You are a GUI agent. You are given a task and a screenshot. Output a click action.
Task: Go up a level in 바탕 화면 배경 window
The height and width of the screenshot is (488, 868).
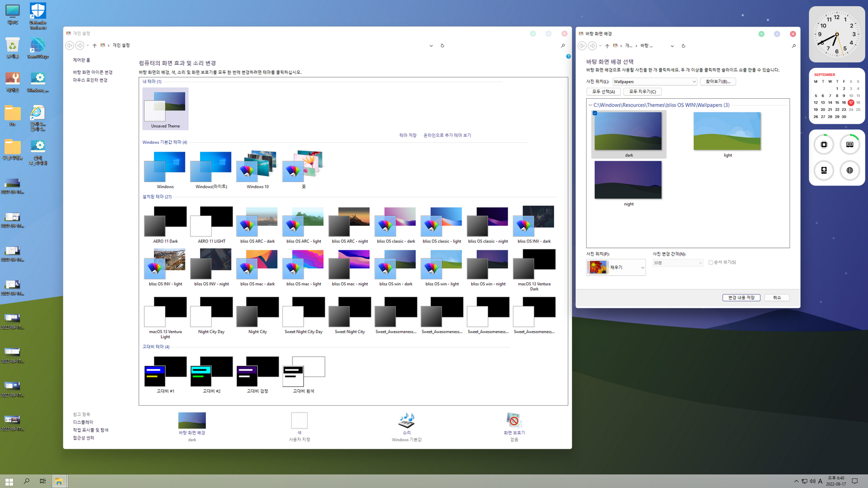607,46
